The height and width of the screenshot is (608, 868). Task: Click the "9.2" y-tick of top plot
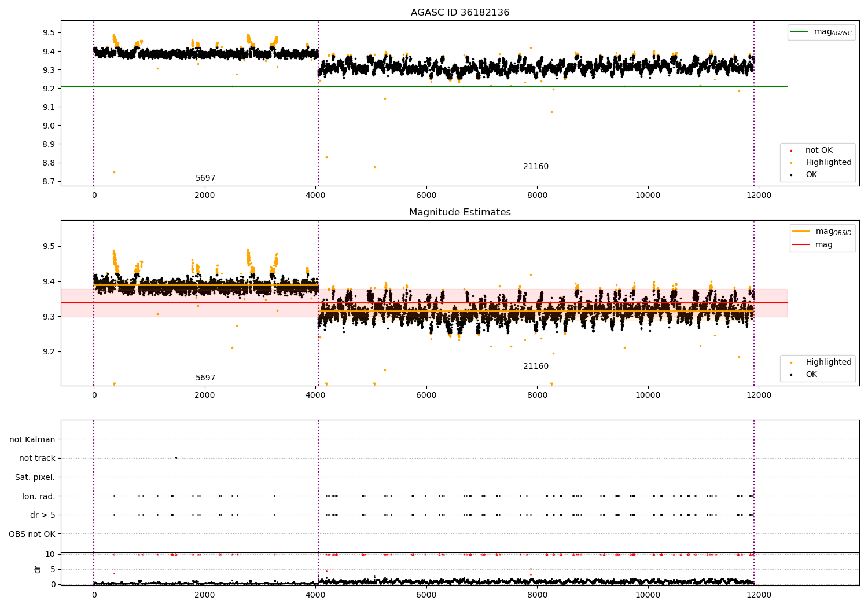(x=49, y=89)
